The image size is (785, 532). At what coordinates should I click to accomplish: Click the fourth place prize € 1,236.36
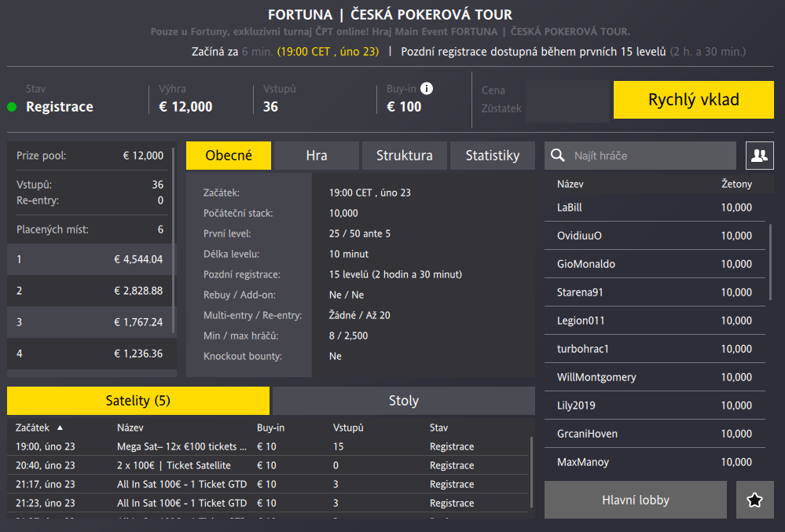[138, 354]
